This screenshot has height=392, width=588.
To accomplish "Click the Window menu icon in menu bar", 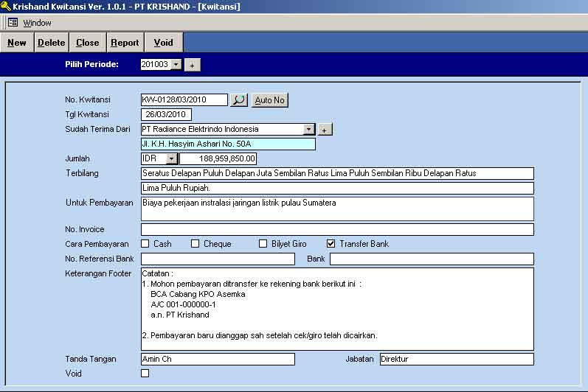I will [x=13, y=22].
